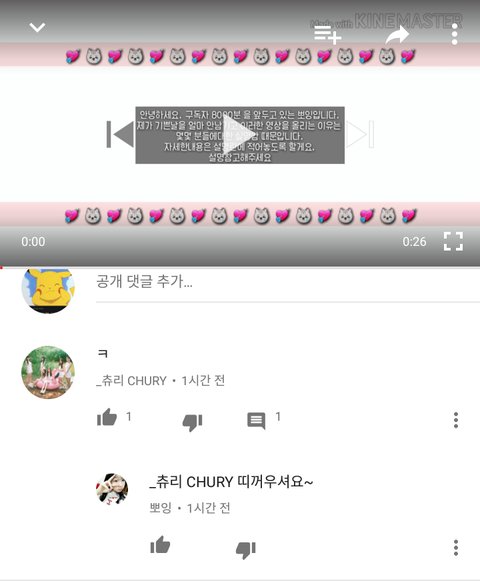The width and height of the screenshot is (480, 581).
Task: Open options menu for the 뽀잉 reply
Action: click(456, 548)
